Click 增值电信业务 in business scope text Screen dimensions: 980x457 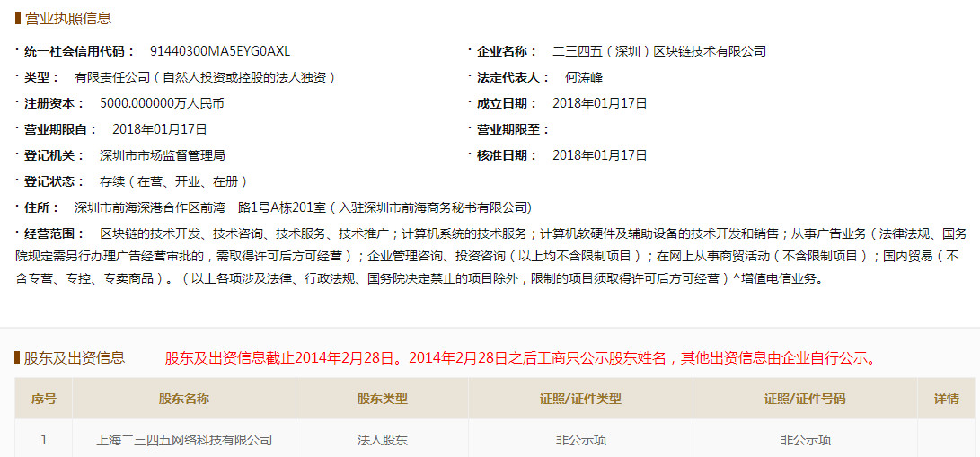point(778,279)
